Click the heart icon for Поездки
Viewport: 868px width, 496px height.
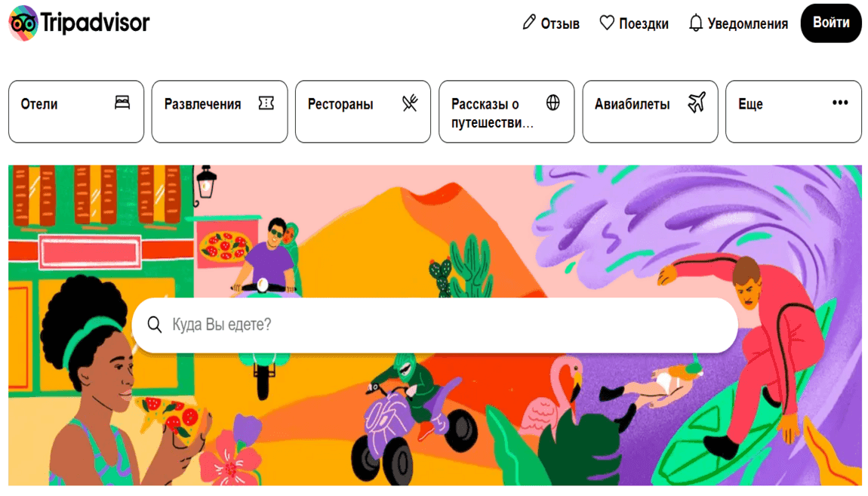coord(607,23)
